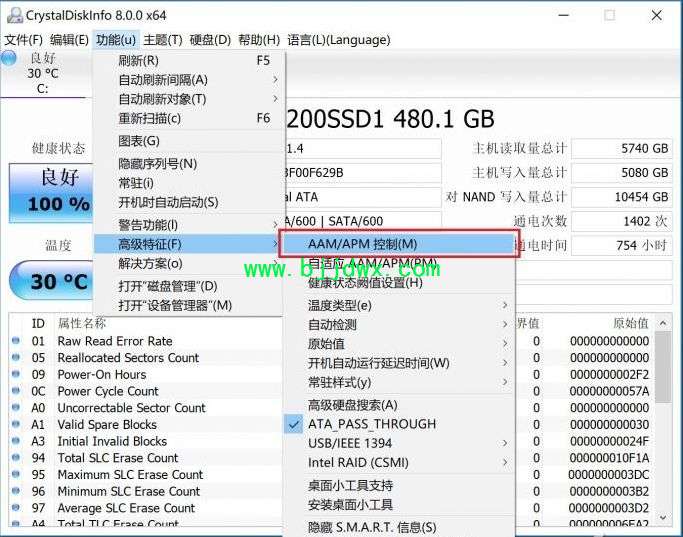
Task: Click the 5740 GB host reads field
Action: (x=622, y=149)
